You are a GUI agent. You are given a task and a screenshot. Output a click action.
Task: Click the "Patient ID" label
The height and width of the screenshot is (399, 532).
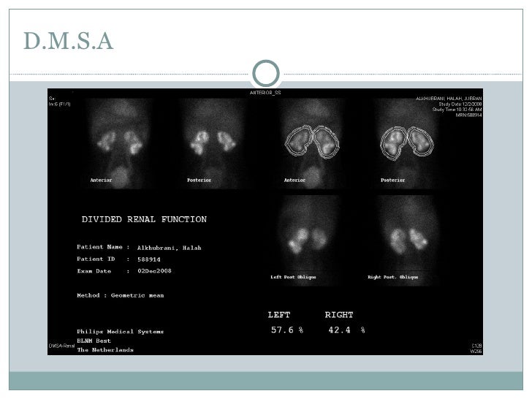pos(96,259)
